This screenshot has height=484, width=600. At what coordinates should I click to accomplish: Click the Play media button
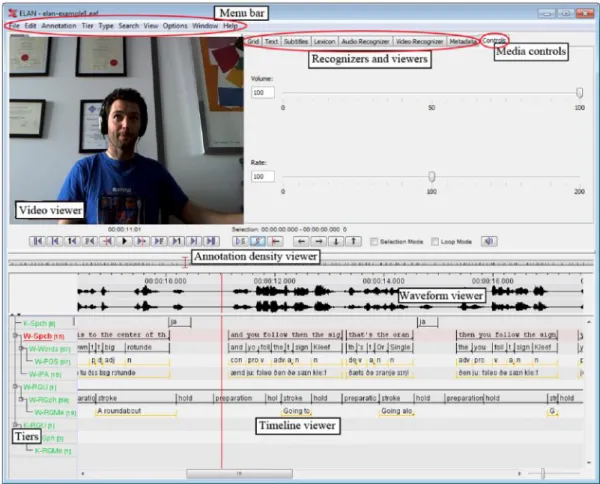[x=124, y=241]
